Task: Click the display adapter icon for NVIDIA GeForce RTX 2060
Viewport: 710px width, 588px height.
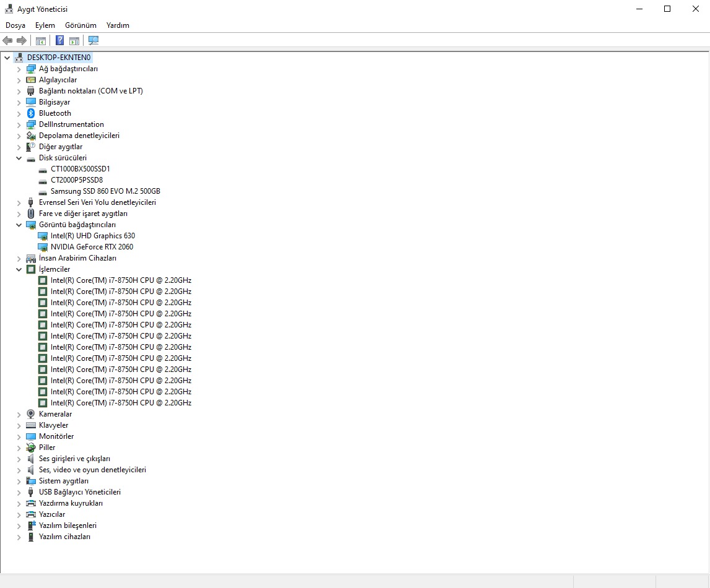Action: [43, 247]
